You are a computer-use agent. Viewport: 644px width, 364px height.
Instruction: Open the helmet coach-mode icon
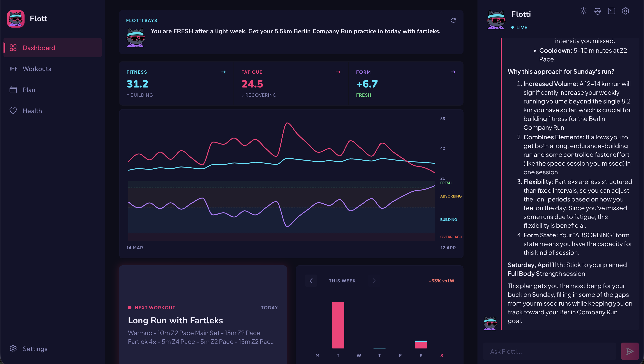[x=597, y=11]
